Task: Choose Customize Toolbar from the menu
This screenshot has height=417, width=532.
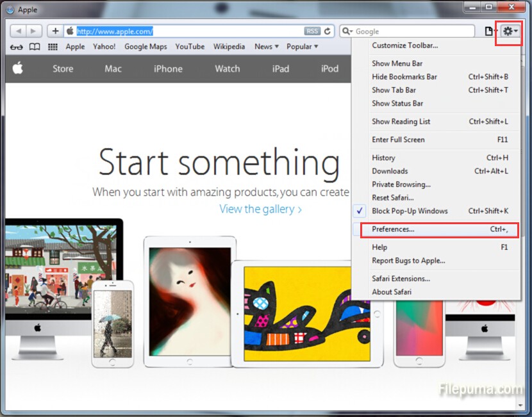Action: (x=405, y=45)
